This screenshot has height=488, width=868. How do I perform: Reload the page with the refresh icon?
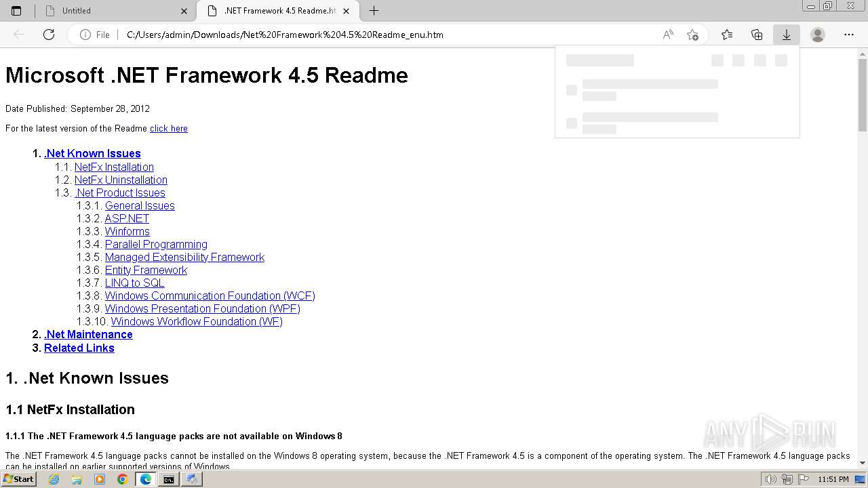(49, 35)
